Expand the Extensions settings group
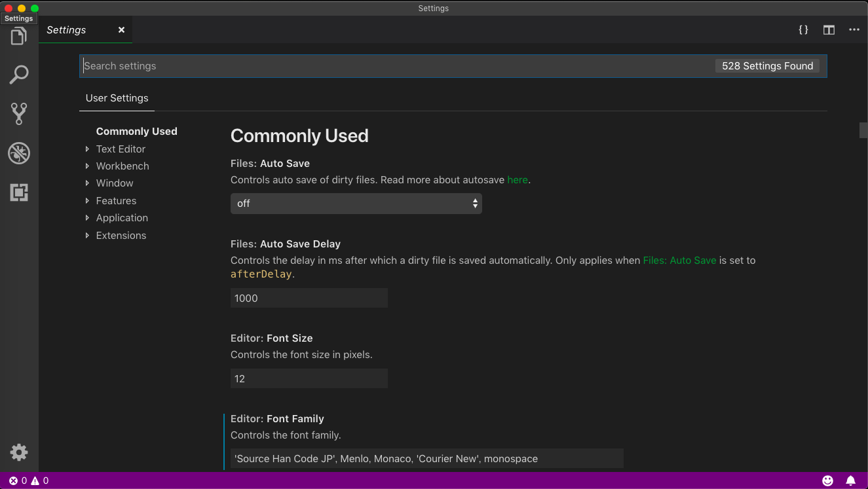The image size is (868, 489). [x=87, y=236]
